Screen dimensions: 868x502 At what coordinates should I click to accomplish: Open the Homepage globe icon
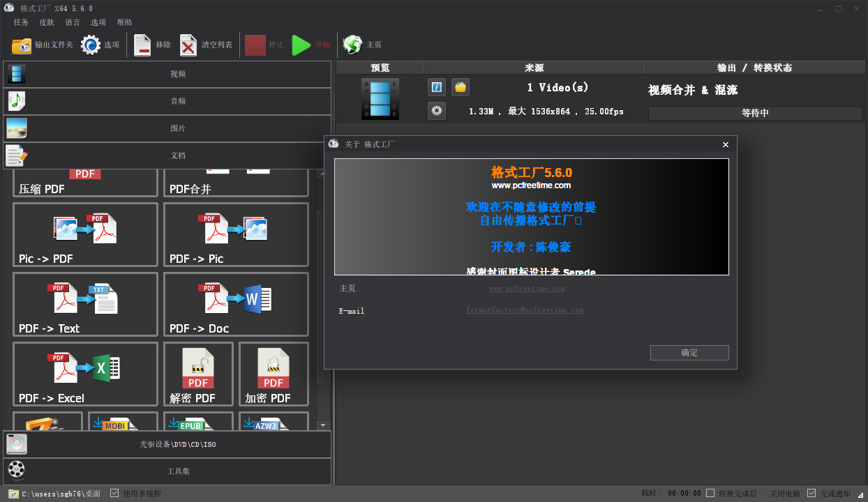tap(353, 45)
